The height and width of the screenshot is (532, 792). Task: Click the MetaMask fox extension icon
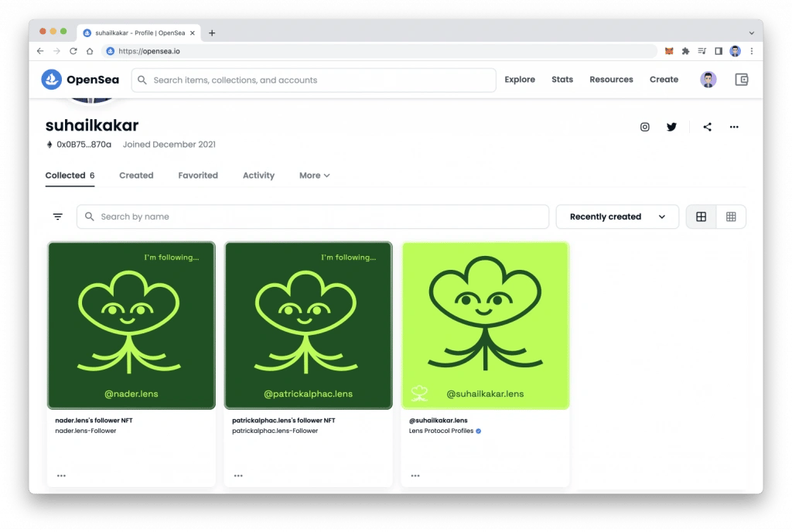[x=669, y=51]
